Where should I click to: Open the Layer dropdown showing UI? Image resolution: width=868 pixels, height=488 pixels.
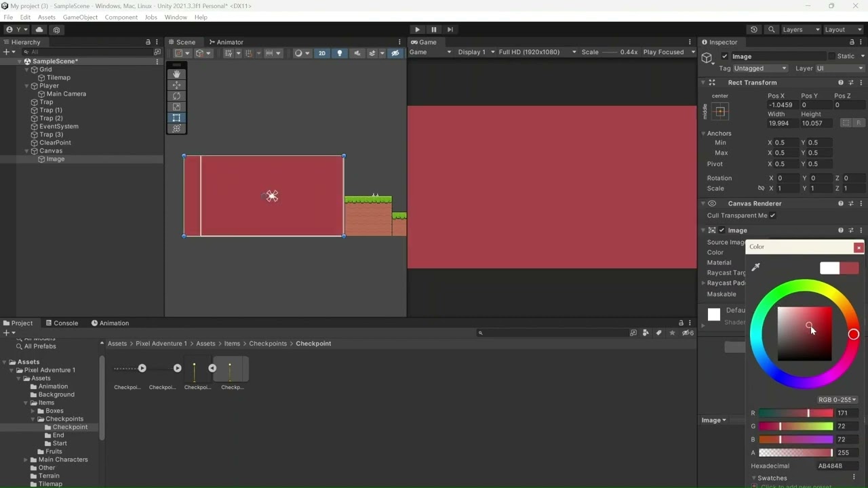pyautogui.click(x=840, y=68)
